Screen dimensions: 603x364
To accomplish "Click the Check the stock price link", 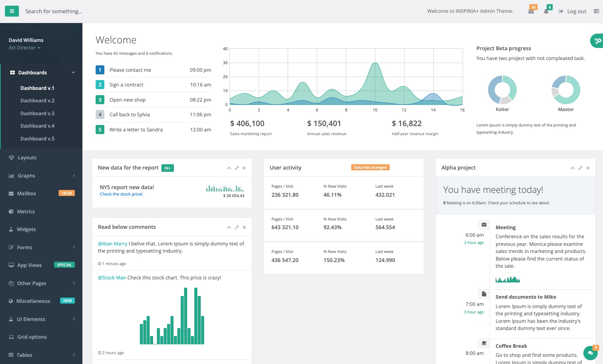I will click(121, 194).
